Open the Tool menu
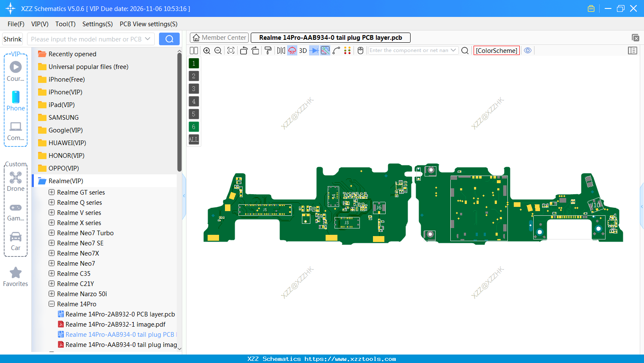 pos(65,24)
